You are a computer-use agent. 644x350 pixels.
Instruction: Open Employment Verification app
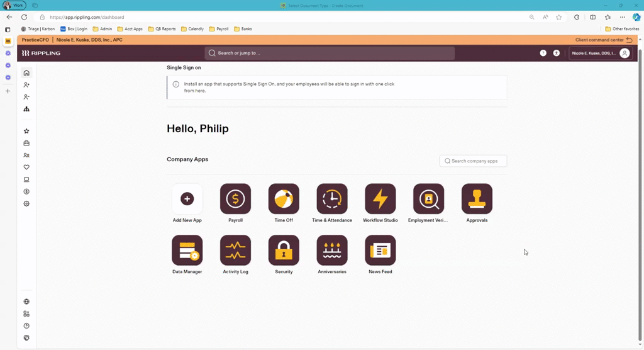pyautogui.click(x=428, y=199)
